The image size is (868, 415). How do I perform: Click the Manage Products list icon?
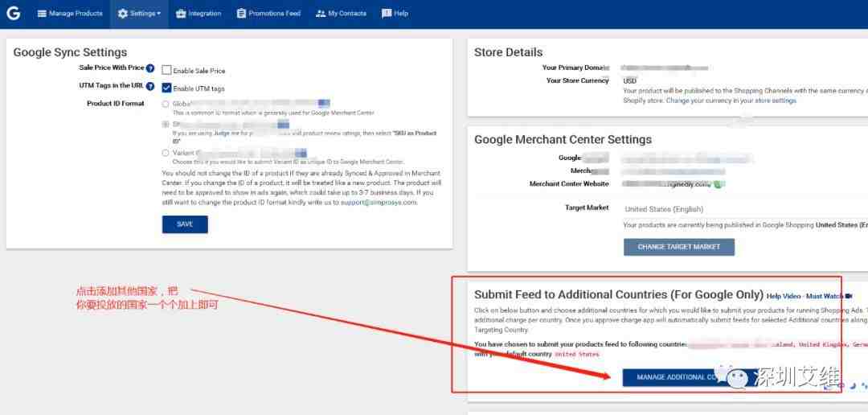pyautogui.click(x=42, y=14)
